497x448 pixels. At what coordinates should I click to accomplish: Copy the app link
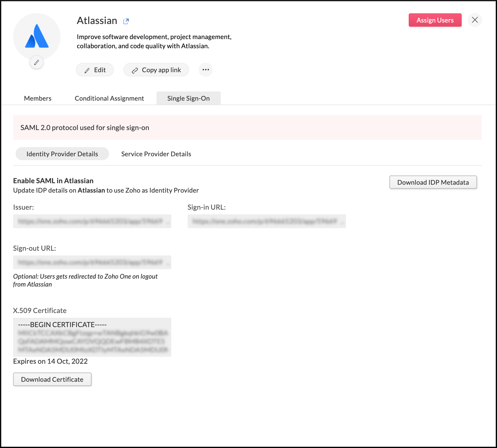pyautogui.click(x=156, y=70)
